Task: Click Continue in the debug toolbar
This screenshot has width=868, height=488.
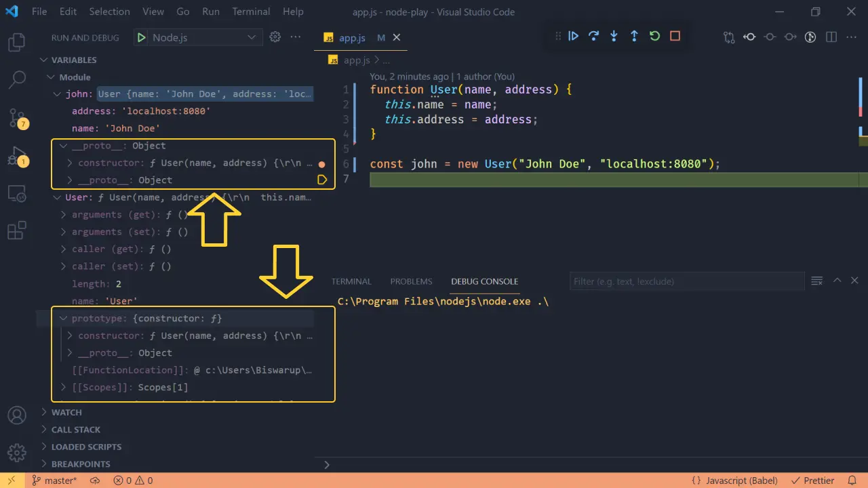Action: click(573, 36)
